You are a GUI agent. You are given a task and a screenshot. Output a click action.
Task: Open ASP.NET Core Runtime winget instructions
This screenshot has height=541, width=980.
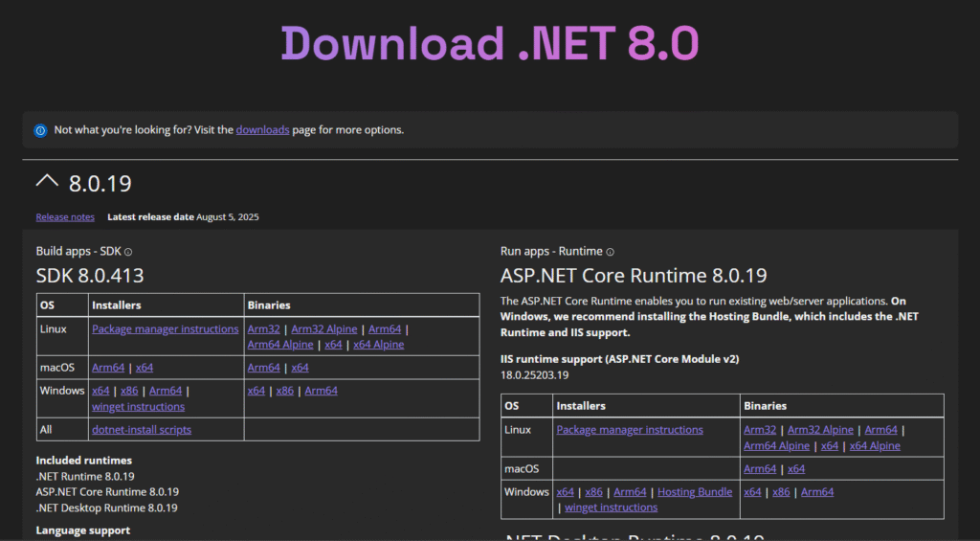(611, 507)
